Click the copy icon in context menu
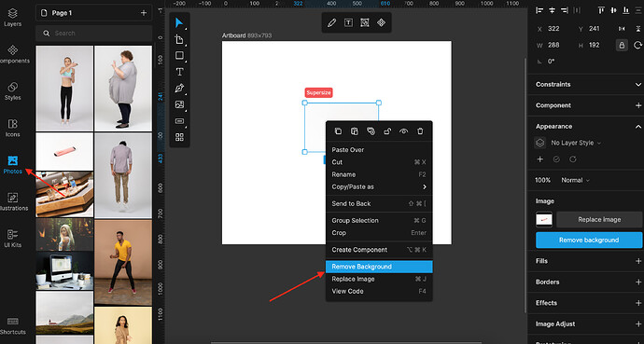 [x=338, y=131]
